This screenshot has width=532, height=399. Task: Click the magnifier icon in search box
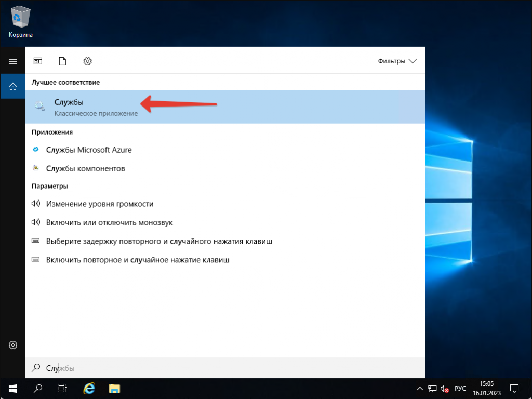point(35,368)
